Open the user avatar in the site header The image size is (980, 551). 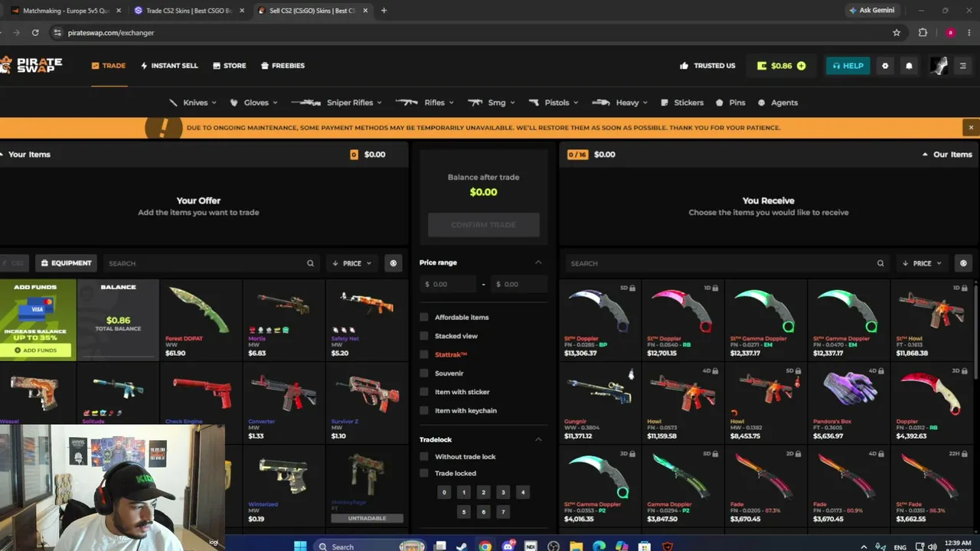939,66
